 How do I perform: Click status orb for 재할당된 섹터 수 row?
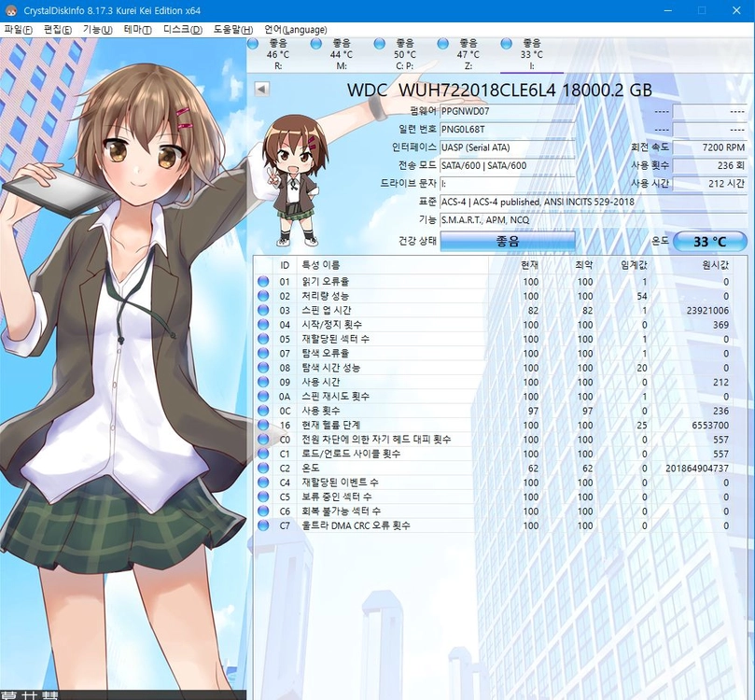pos(263,339)
